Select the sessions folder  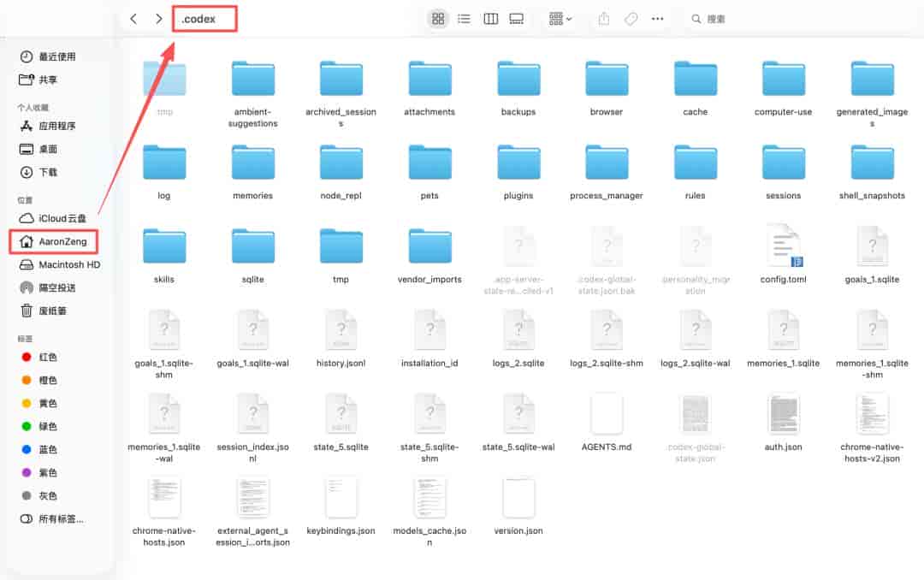(x=783, y=171)
